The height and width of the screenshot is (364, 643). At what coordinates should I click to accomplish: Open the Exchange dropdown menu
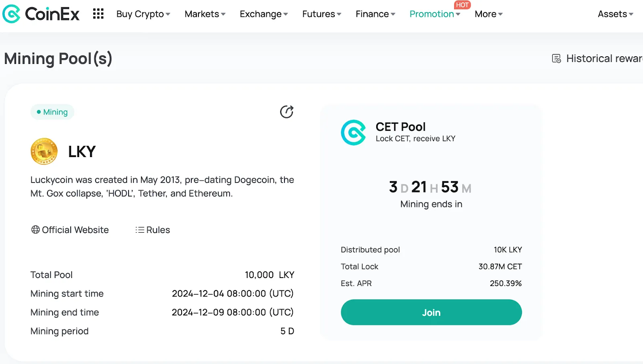click(x=264, y=14)
